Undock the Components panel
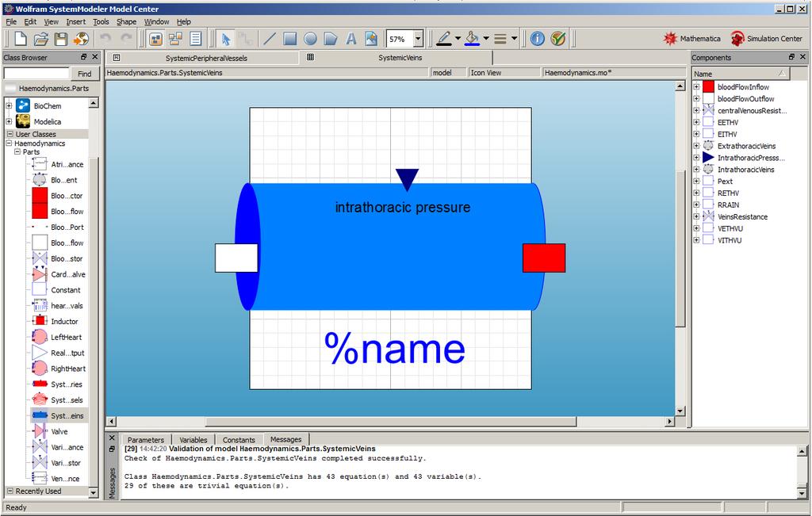The image size is (812, 516). 791,57
